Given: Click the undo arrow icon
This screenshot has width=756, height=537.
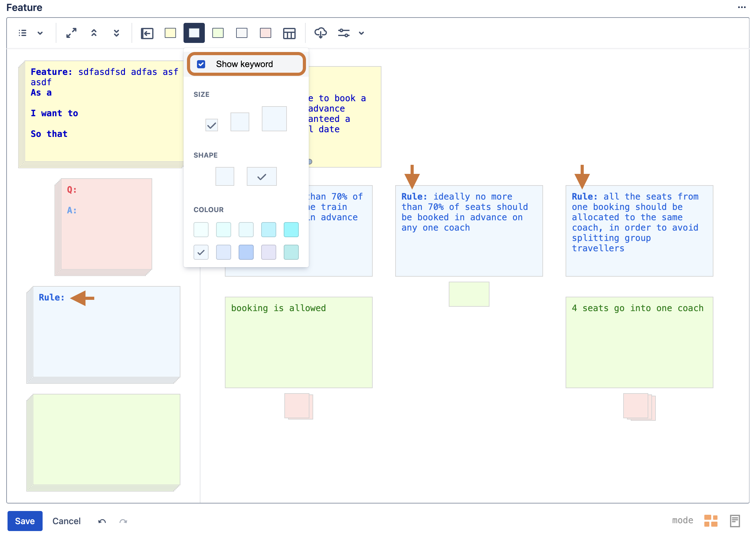Looking at the screenshot, I should click(102, 521).
